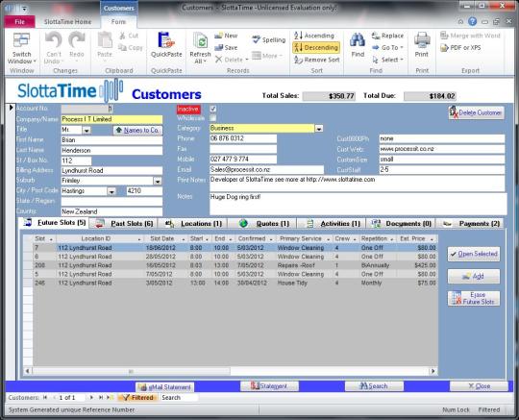
Task: Open the Switch Window tool
Action: [21, 48]
